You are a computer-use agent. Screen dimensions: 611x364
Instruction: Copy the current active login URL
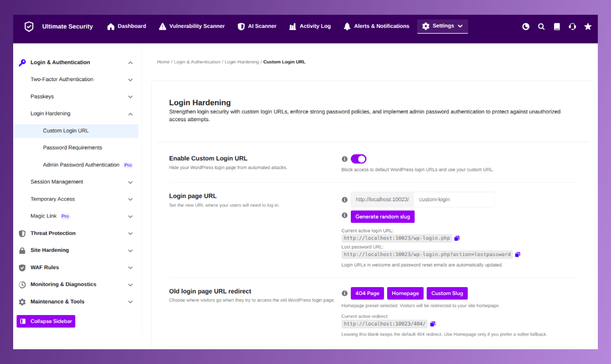457,238
